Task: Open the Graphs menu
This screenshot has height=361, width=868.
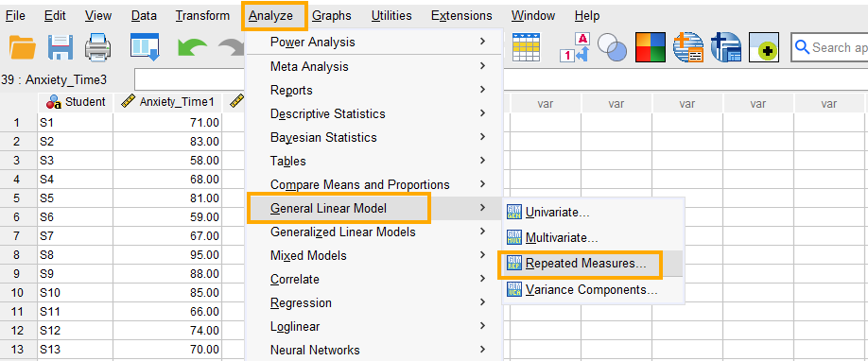Action: (332, 15)
